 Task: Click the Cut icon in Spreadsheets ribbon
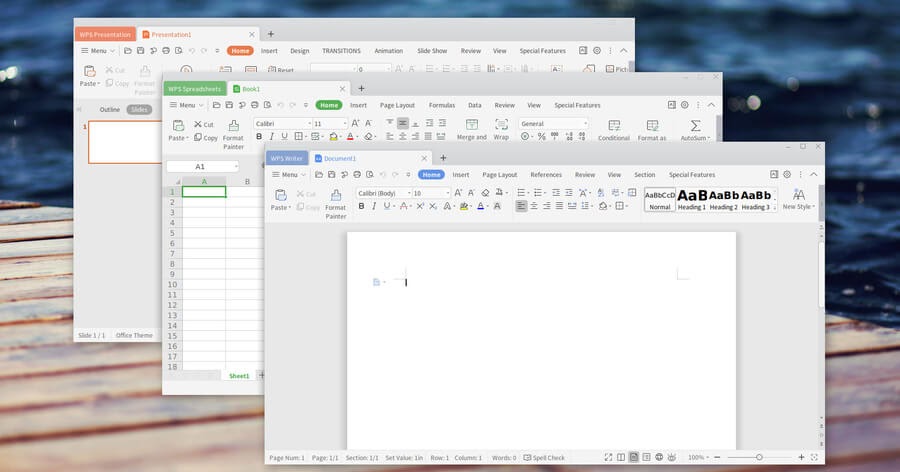click(x=204, y=125)
